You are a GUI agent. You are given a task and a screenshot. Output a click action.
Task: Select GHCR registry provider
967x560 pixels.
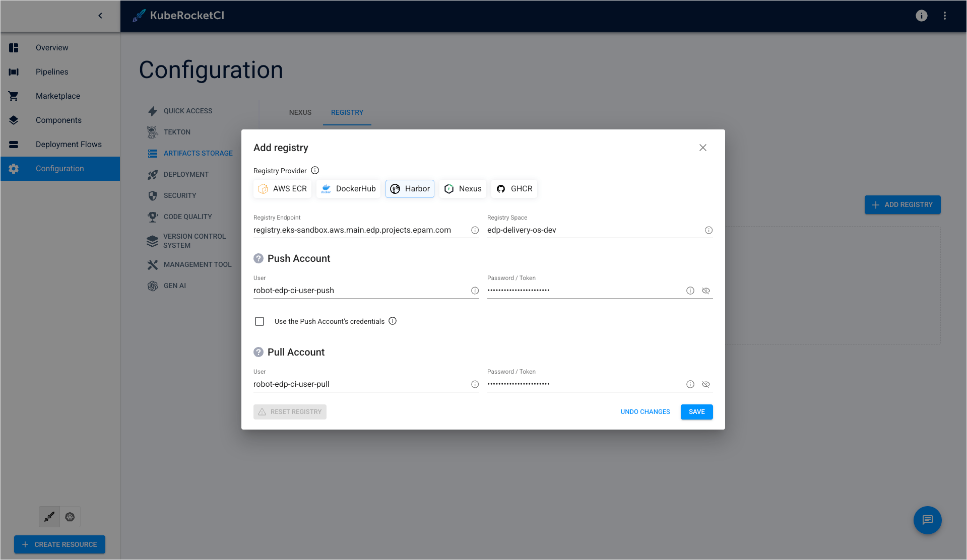tap(514, 189)
